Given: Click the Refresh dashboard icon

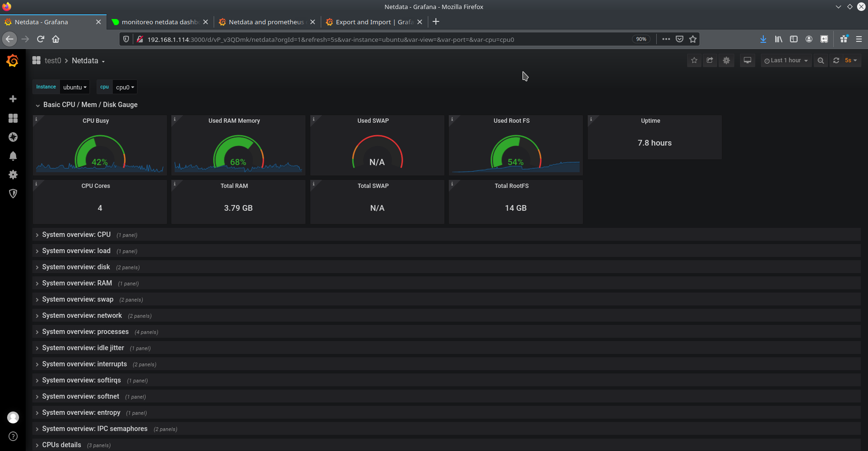Looking at the screenshot, I should 836,60.
